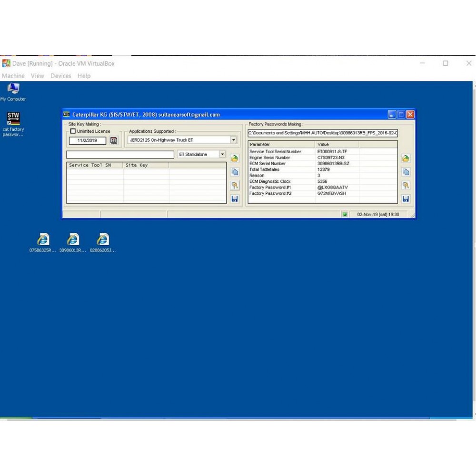The image size is (476, 476).
Task: Expand the Applications Supported dropdown
Action: click(x=234, y=140)
